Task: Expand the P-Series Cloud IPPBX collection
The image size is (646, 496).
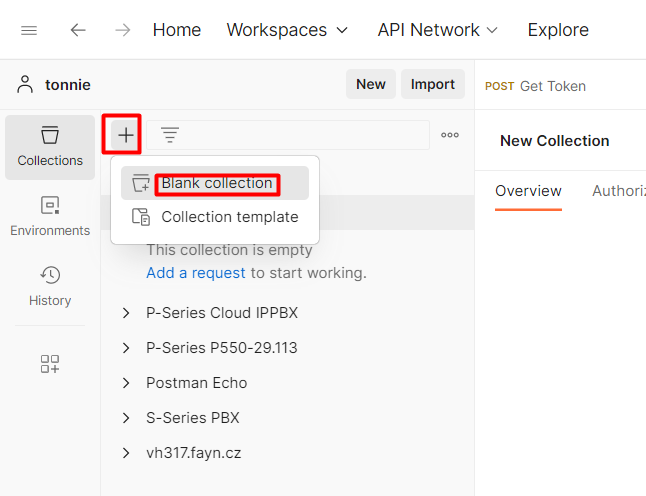Action: click(x=126, y=313)
